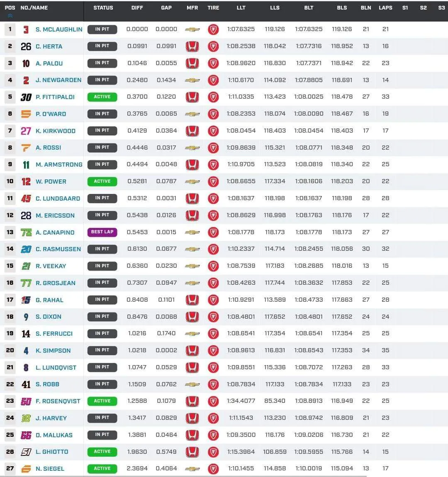The height and width of the screenshot is (477, 448).
Task: Open driver S. MCLAUGHLIN name link
Action: coord(59,29)
